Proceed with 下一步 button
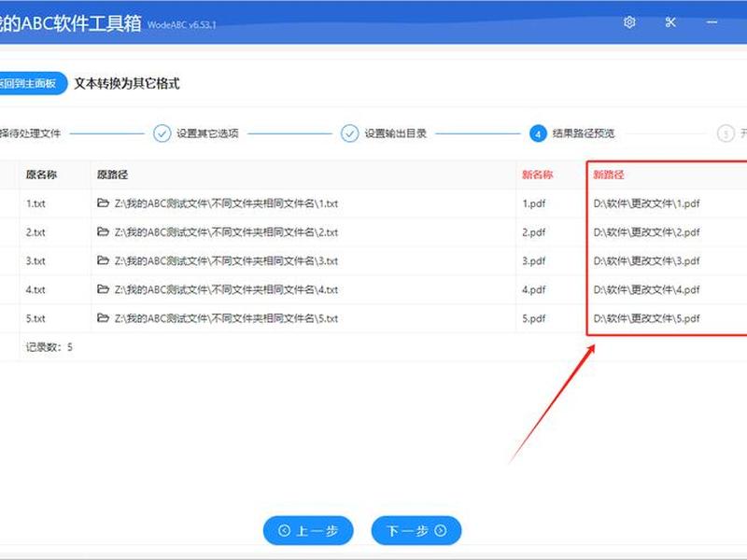The width and height of the screenshot is (747, 560). [416, 530]
